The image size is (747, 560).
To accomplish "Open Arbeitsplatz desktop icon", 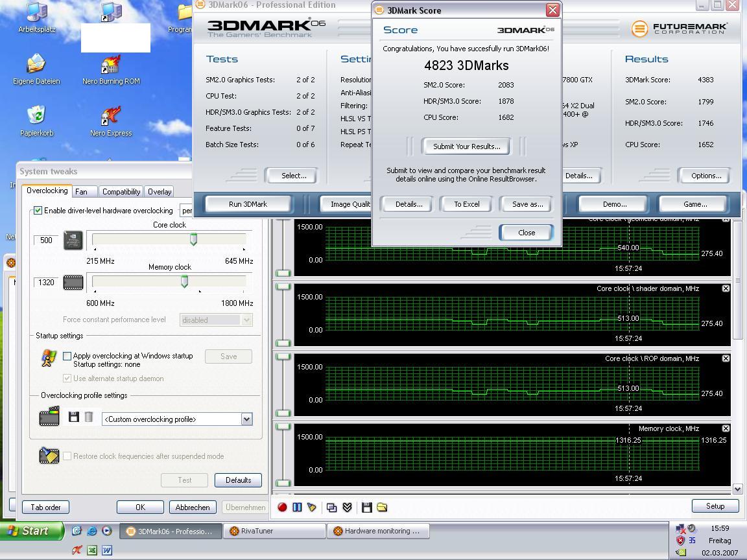I will coord(37,17).
